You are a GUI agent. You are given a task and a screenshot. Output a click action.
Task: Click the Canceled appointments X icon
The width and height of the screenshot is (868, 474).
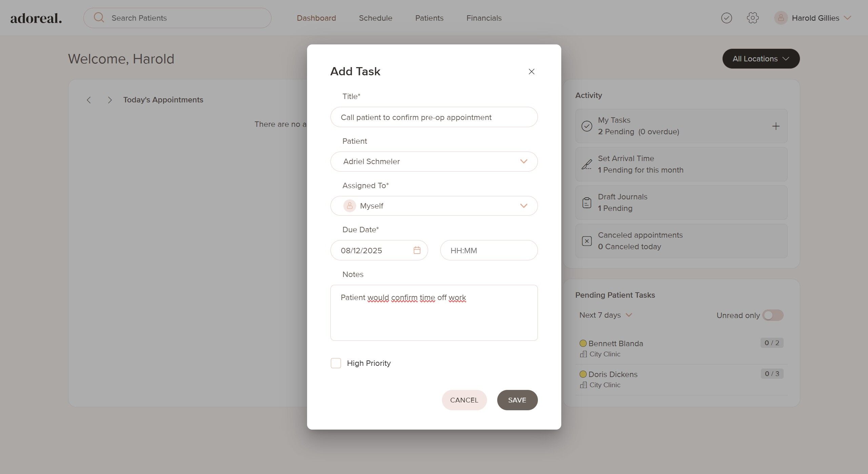click(587, 241)
